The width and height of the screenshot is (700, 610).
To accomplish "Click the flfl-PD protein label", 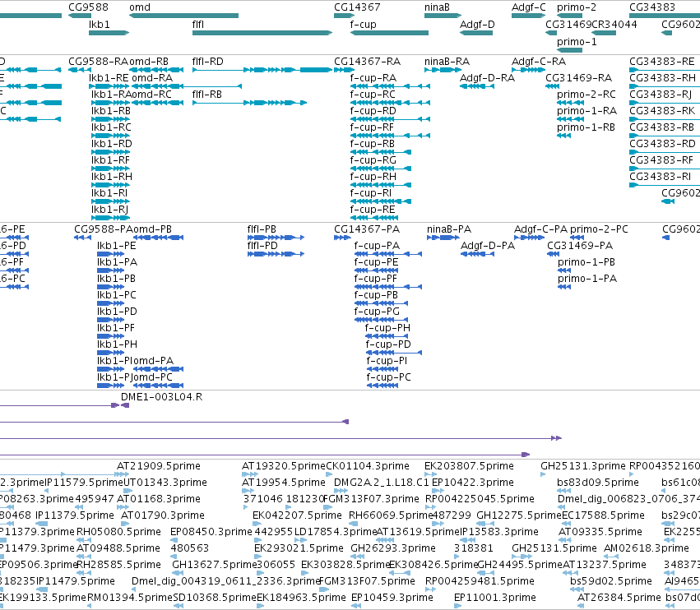I will point(262,246).
